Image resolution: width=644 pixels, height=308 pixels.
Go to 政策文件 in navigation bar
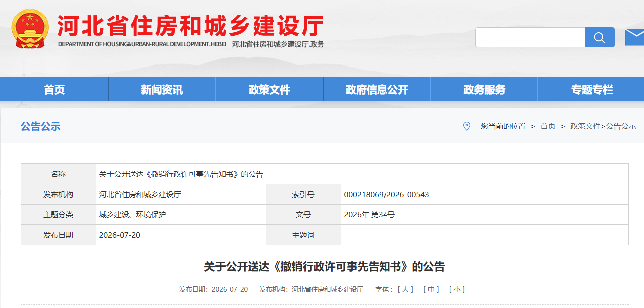click(269, 90)
